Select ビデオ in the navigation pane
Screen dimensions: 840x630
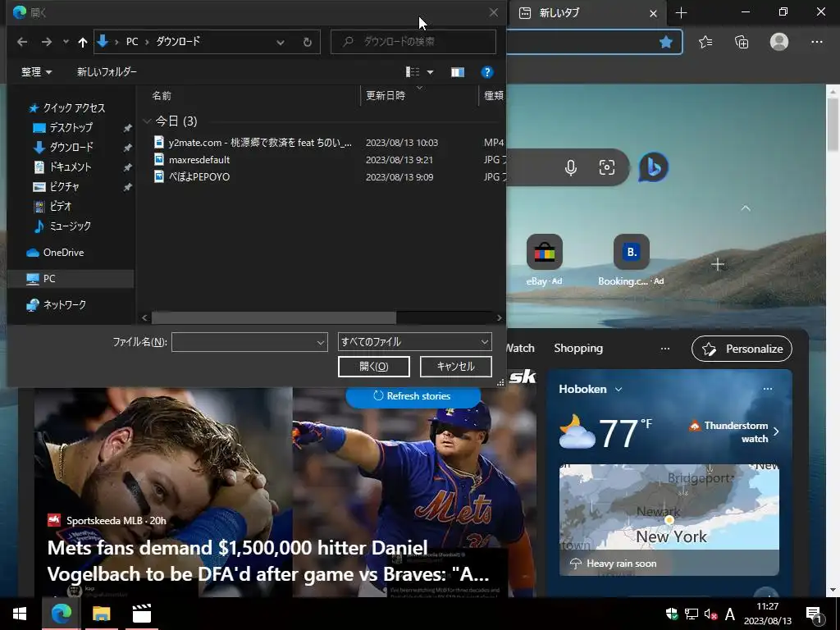(60, 206)
